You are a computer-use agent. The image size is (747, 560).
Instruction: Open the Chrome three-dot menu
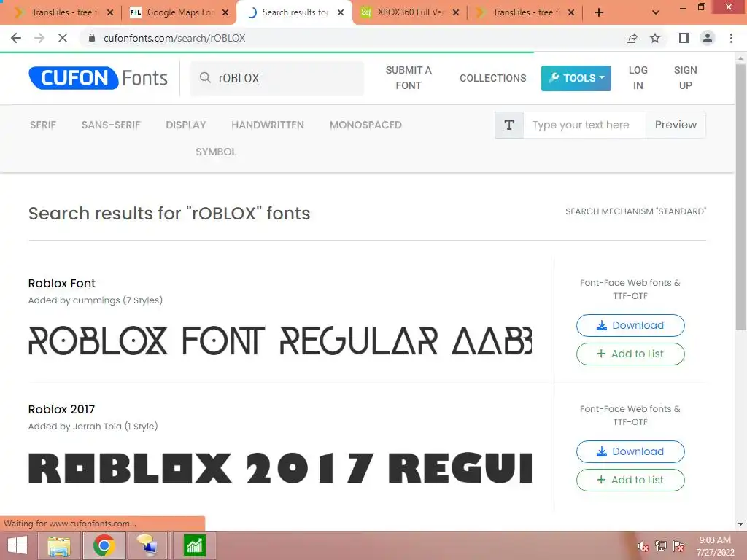[x=731, y=38]
